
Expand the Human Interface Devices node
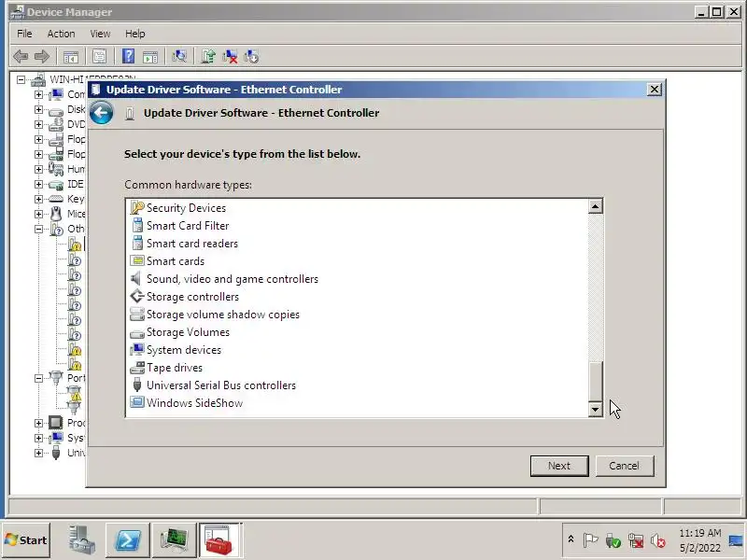point(38,169)
